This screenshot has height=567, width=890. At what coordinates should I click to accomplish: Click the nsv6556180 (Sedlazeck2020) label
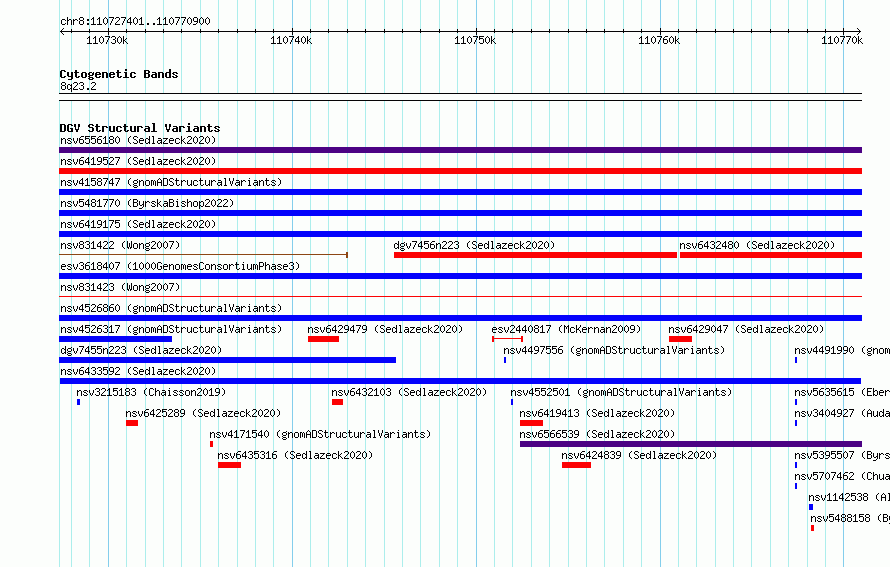pyautogui.click(x=138, y=140)
